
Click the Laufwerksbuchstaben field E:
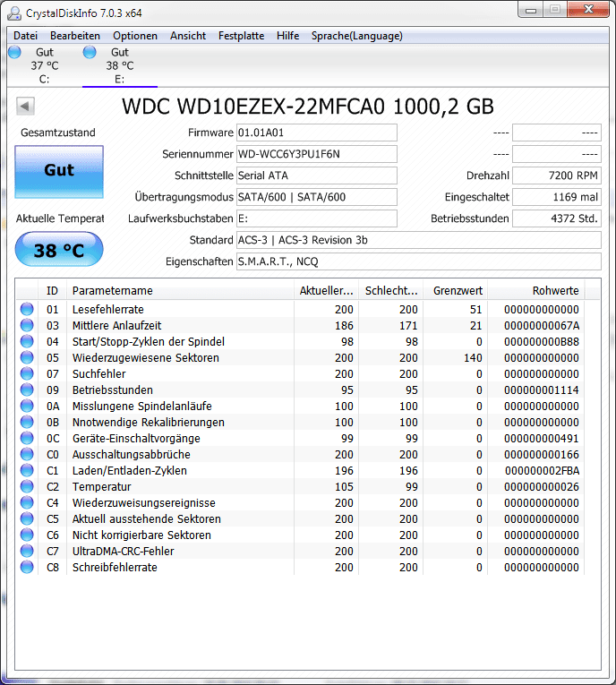(x=317, y=218)
